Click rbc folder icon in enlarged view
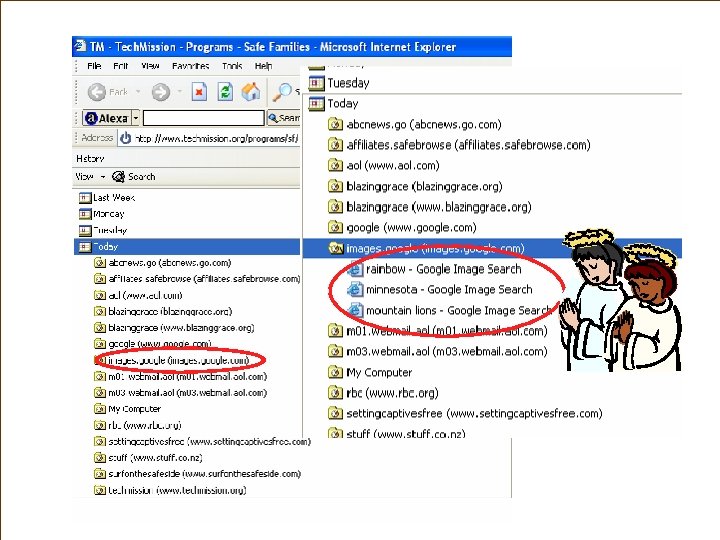This screenshot has width=720, height=540. click(x=335, y=393)
